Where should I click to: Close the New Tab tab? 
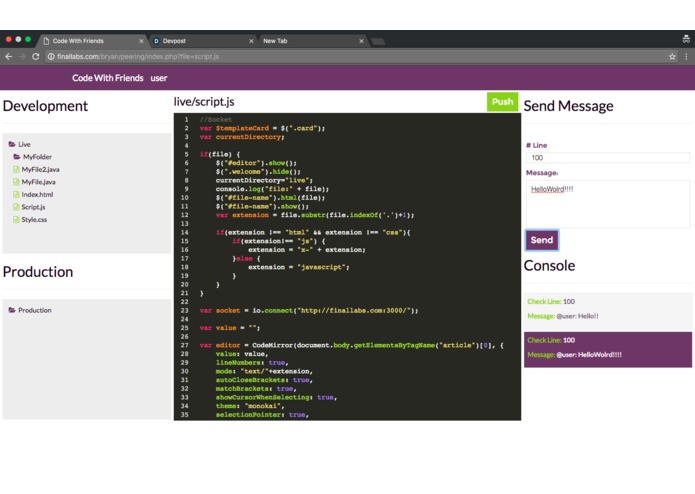361,41
